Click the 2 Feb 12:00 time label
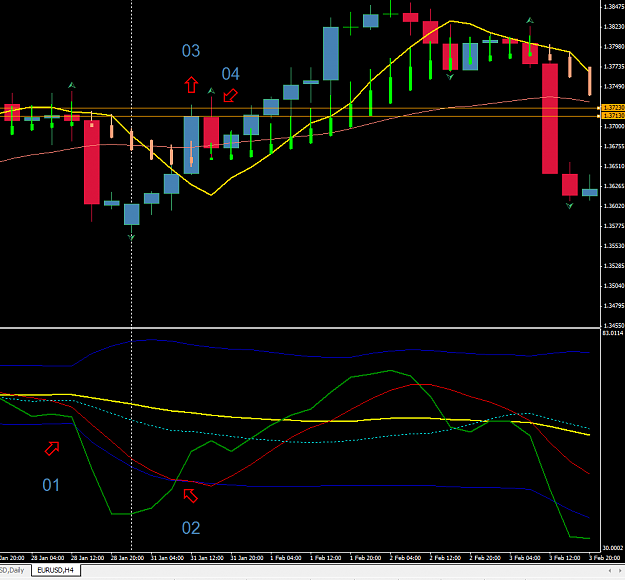Screen dimensions: 625x580 (445, 558)
